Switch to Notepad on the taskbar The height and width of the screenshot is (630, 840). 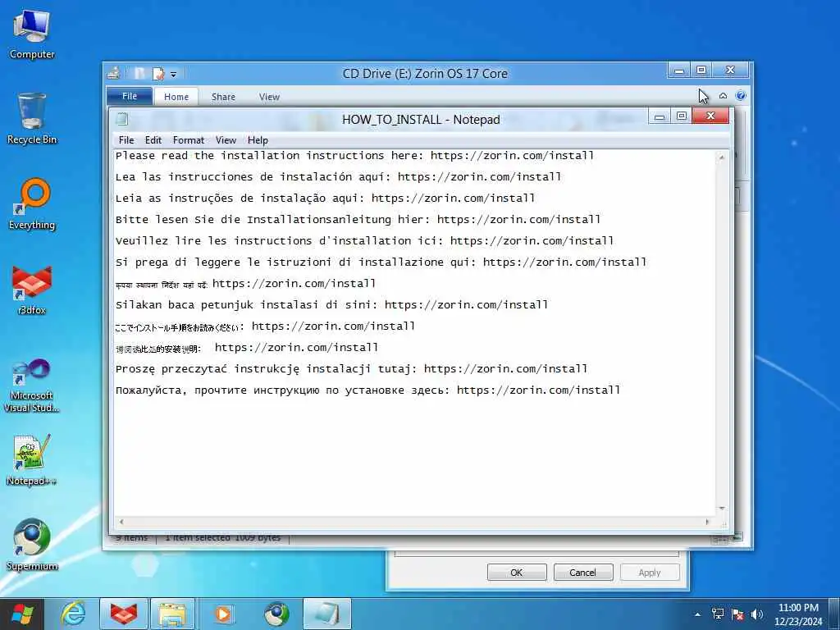click(326, 614)
